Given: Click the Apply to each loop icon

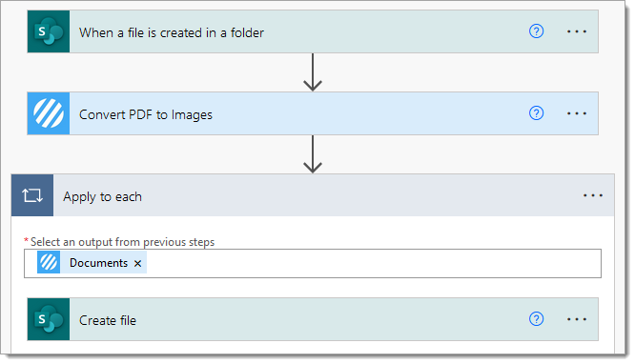Looking at the screenshot, I should pyautogui.click(x=32, y=195).
